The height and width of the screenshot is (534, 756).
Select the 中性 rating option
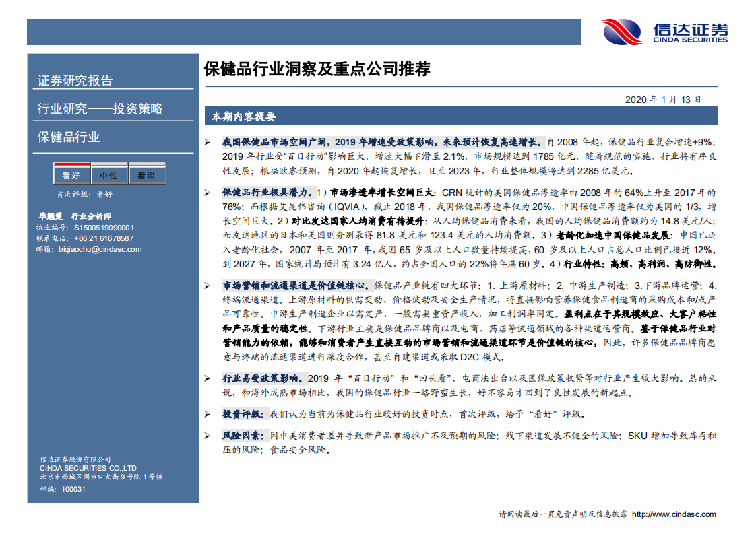[x=108, y=174]
